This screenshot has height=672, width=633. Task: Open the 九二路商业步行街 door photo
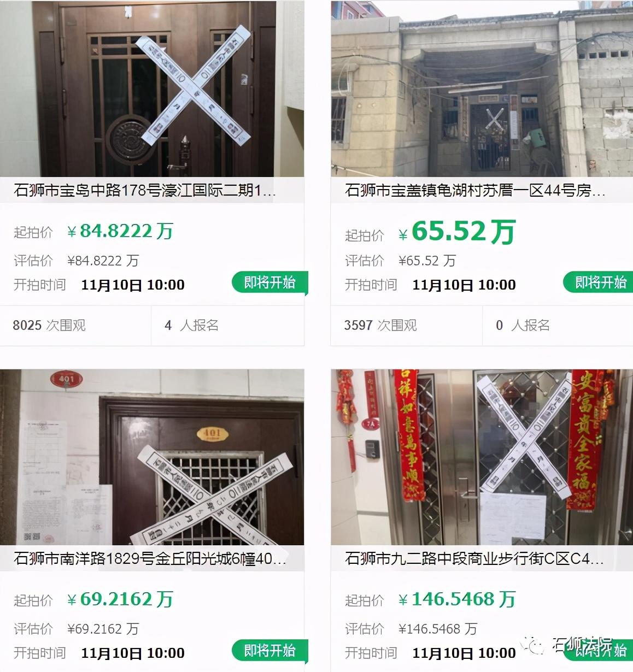tap(482, 457)
